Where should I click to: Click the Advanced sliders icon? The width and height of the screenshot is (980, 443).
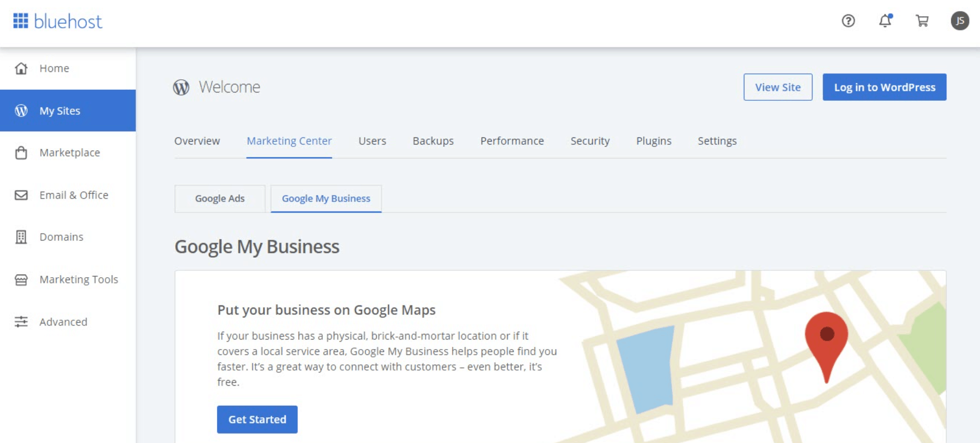[21, 322]
